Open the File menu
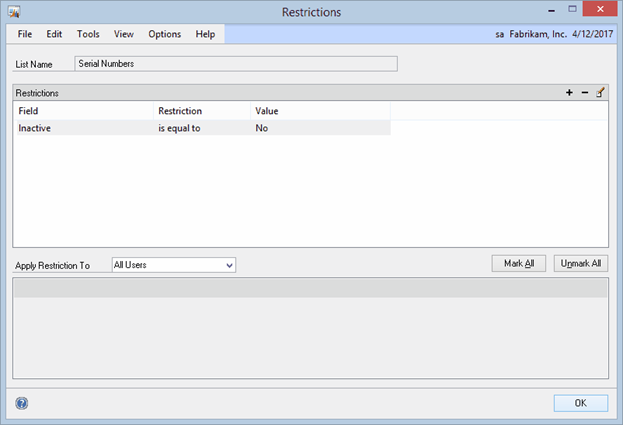 (25, 34)
